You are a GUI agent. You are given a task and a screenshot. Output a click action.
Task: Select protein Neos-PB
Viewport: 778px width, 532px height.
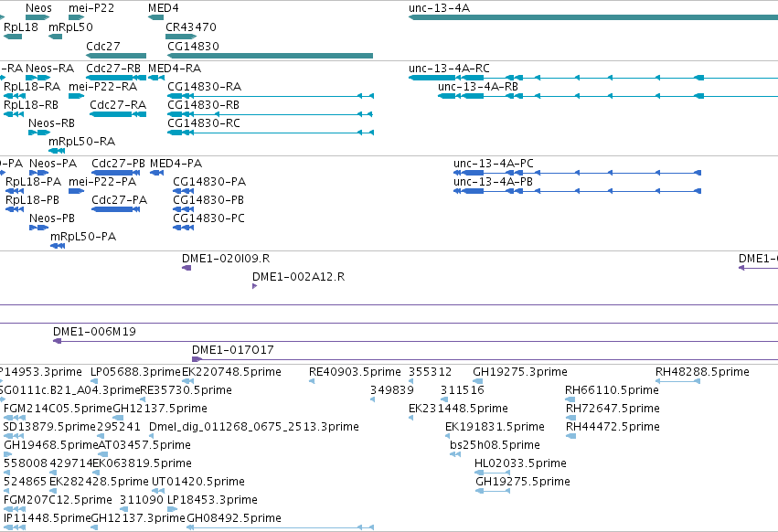coord(38,228)
